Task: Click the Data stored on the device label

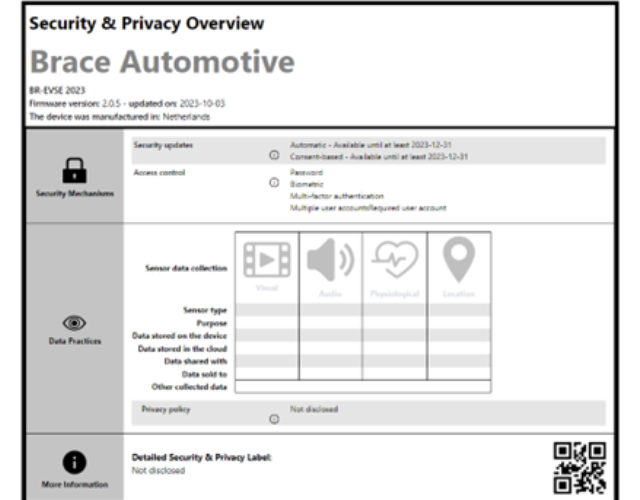Action: pos(180,336)
